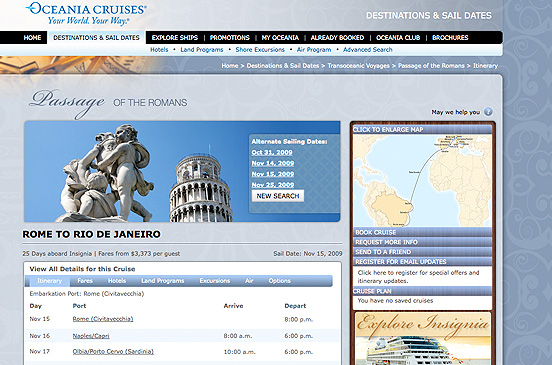Screen dimensions: 552x365
Task: Open the Naples/Capri port link
Action: (91, 336)
